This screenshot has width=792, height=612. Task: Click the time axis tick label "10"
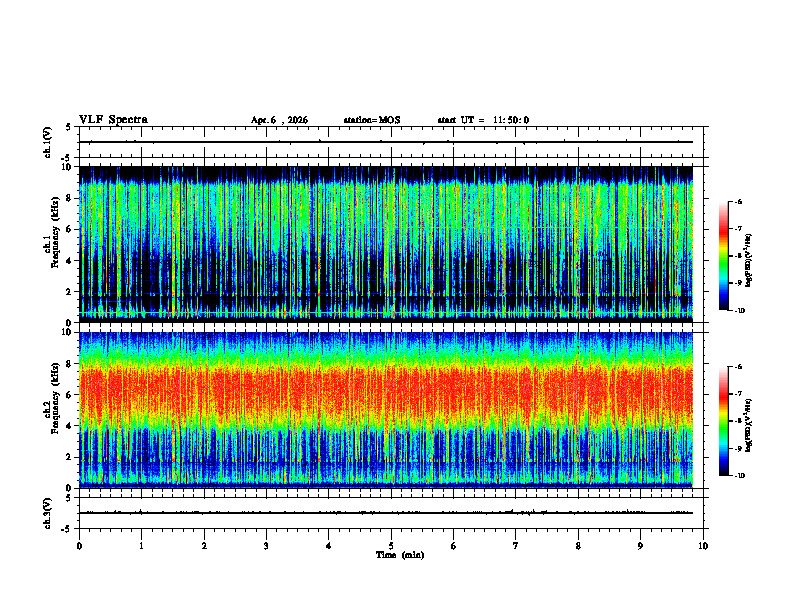pos(703,546)
